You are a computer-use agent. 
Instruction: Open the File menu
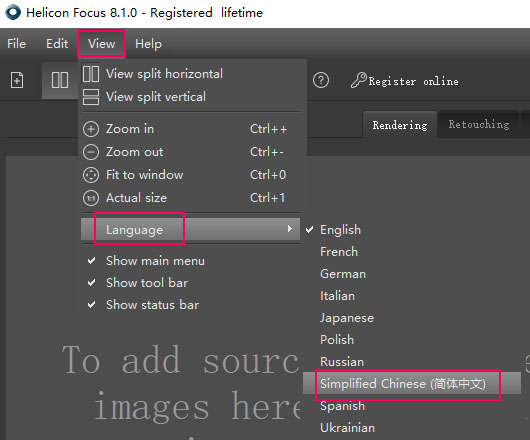pos(16,44)
